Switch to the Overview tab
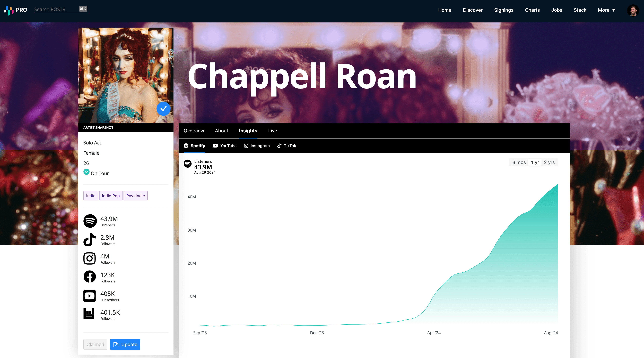This screenshot has width=644, height=358. click(x=194, y=131)
